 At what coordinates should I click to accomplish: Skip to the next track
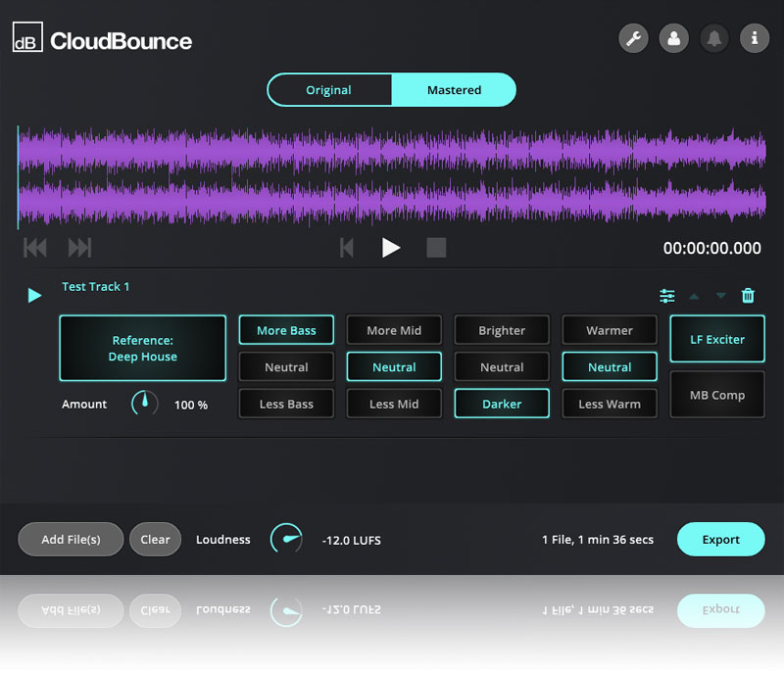(79, 248)
